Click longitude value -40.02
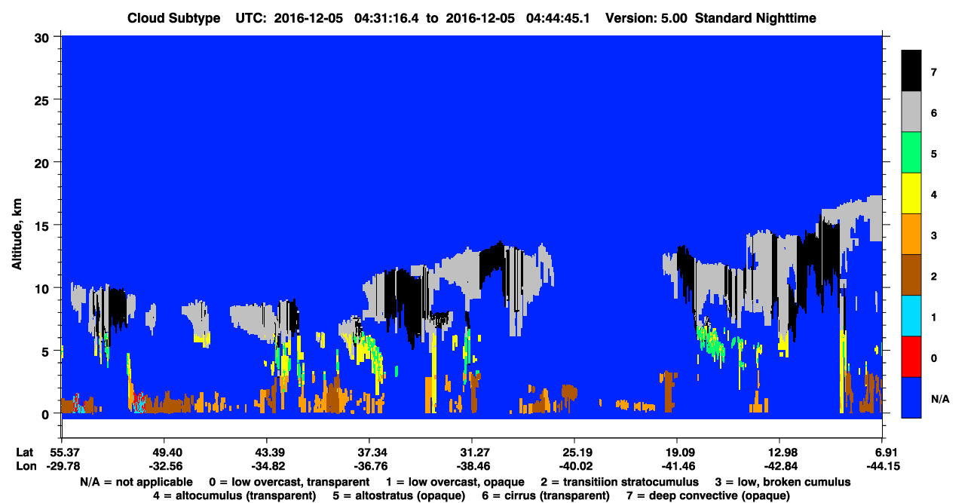 click(574, 466)
